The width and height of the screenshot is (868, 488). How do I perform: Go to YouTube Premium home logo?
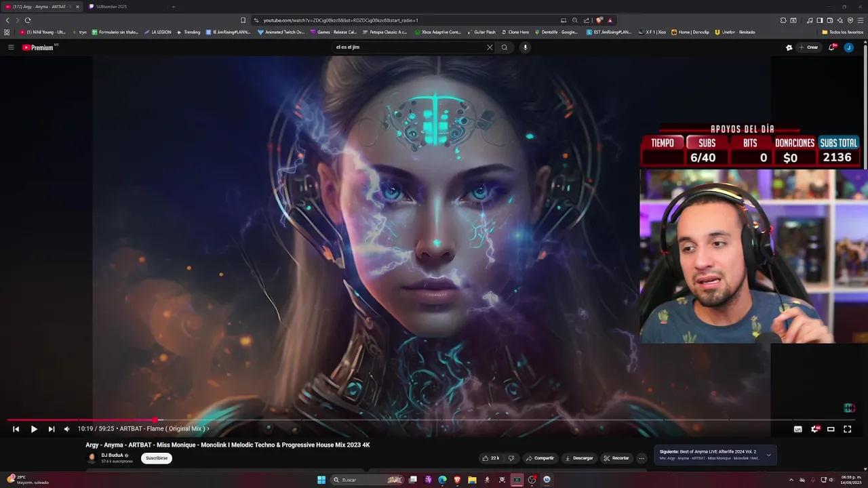[38, 47]
